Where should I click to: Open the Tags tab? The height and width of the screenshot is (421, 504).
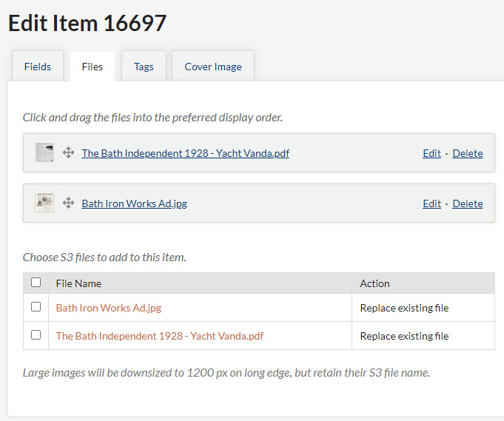(x=144, y=67)
